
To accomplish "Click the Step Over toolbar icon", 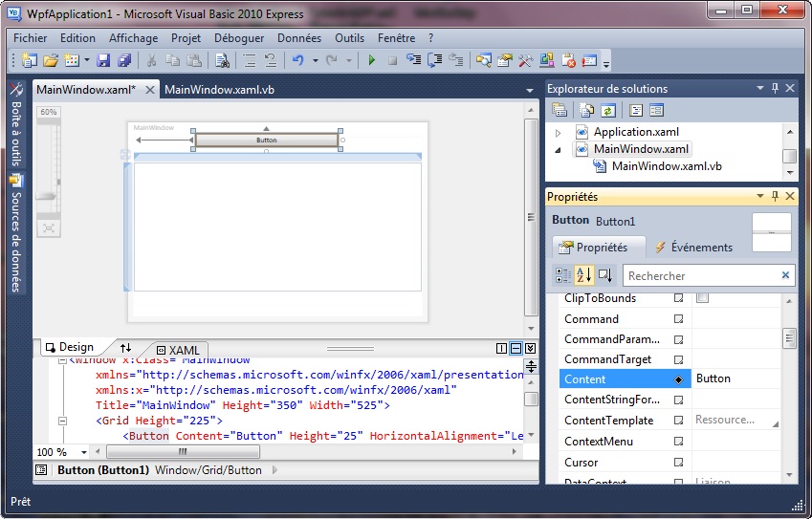I will [x=434, y=60].
